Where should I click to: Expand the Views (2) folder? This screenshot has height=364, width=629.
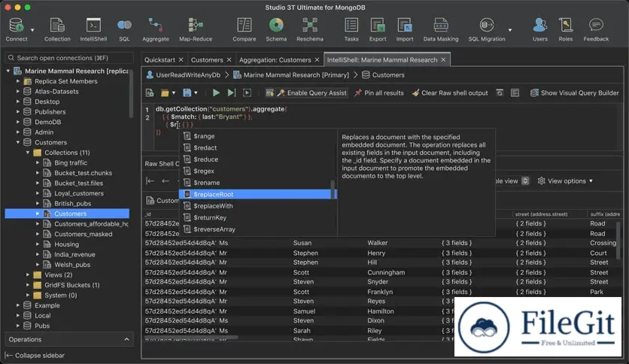tap(28, 275)
